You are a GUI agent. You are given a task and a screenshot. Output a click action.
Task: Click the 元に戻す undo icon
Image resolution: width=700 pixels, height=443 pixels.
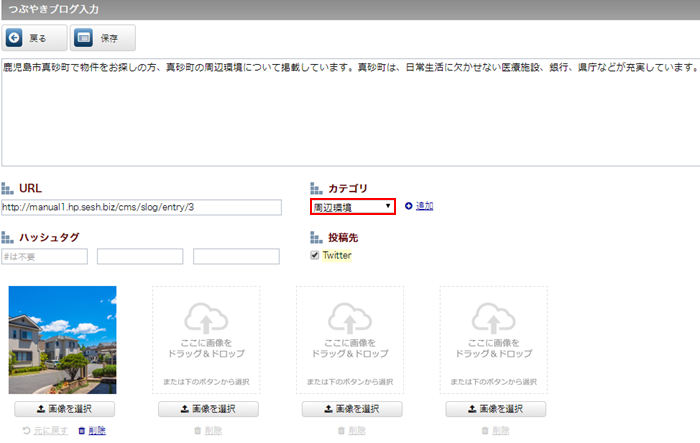click(x=26, y=430)
